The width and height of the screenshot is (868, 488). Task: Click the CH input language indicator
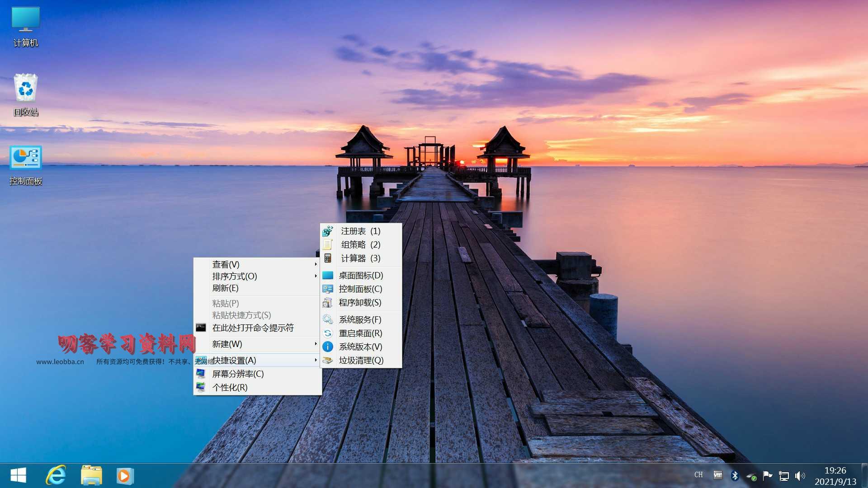[698, 475]
